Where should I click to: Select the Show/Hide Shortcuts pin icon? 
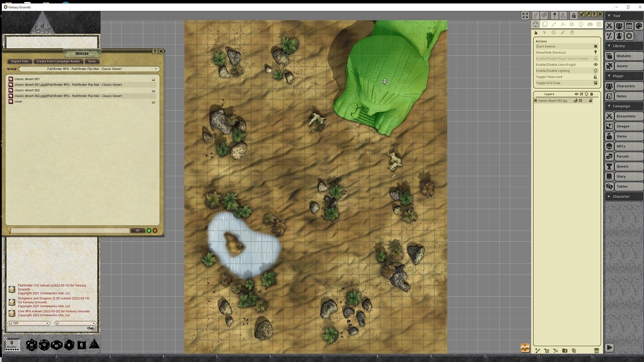point(596,52)
